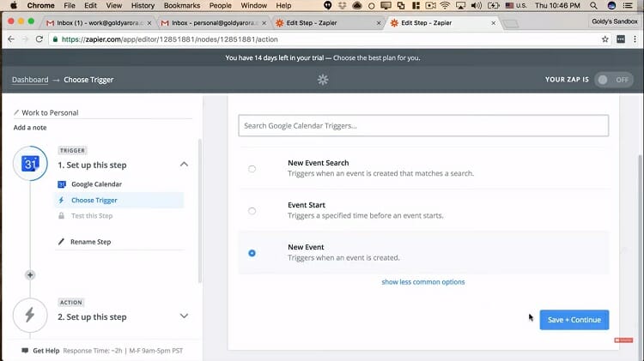644x361 pixels.
Task: Click Save + Continue button
Action: pos(574,320)
